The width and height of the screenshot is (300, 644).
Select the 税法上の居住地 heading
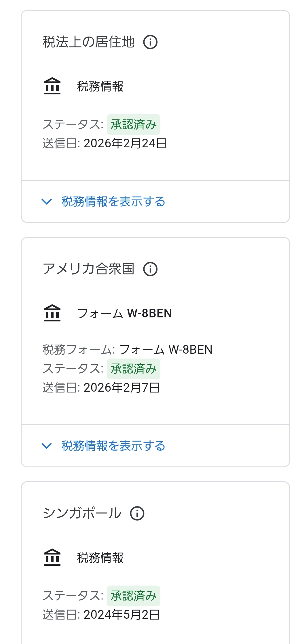click(89, 42)
